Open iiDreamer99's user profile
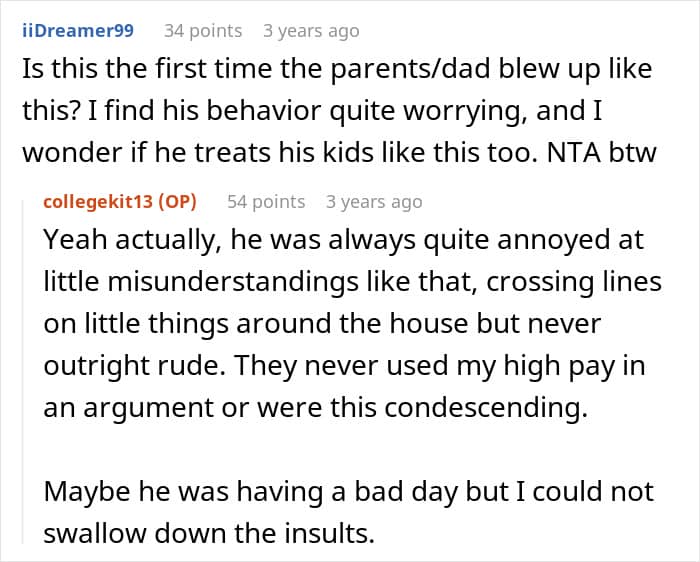 tap(77, 30)
